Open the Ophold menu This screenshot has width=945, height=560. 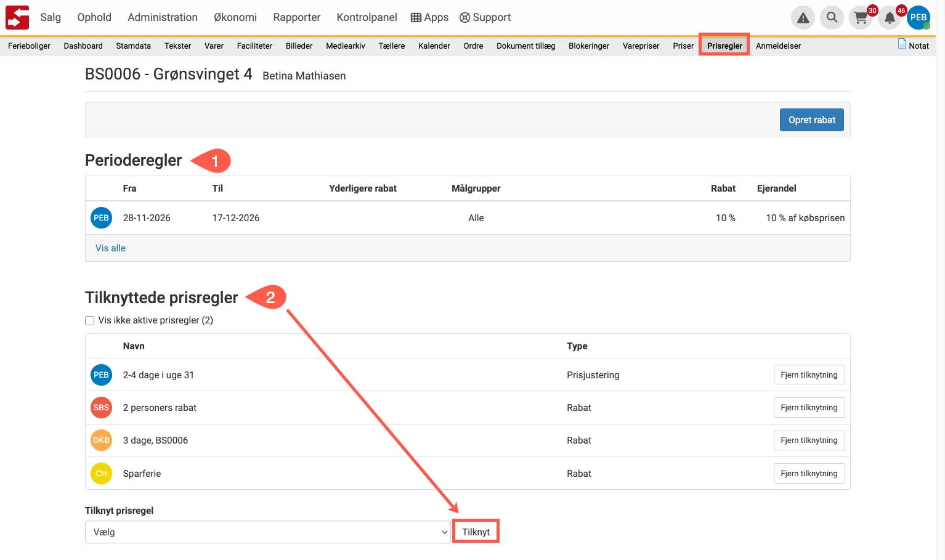click(x=94, y=17)
